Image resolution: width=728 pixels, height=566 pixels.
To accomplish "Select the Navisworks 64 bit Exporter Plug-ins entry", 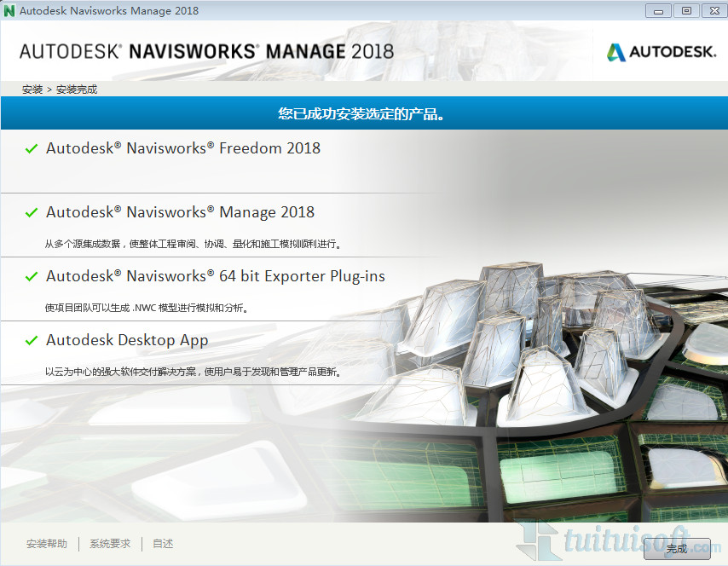I will click(x=216, y=276).
